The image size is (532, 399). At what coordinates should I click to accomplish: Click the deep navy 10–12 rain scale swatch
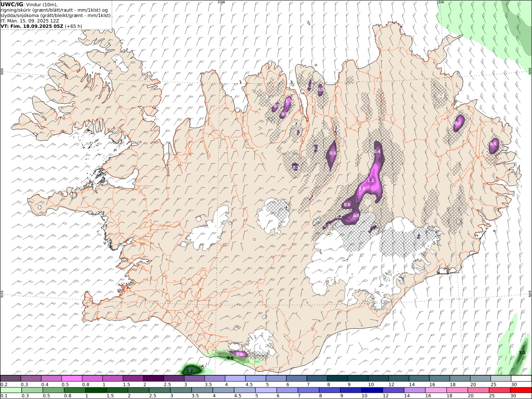tap(372, 390)
